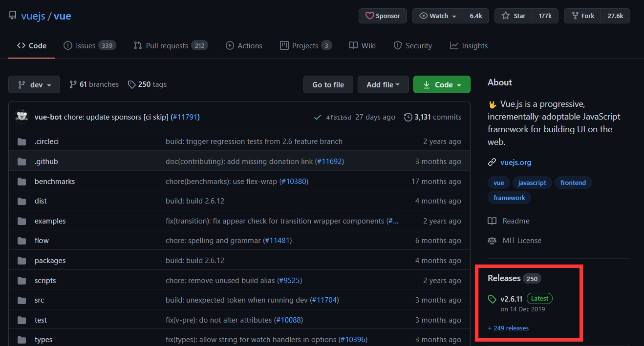The height and width of the screenshot is (346, 644).
Task: Switch to the Code tab
Action: click(x=32, y=45)
